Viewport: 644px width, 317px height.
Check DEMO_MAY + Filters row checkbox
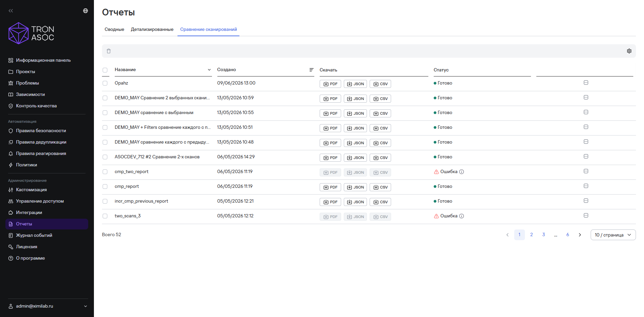tap(105, 127)
